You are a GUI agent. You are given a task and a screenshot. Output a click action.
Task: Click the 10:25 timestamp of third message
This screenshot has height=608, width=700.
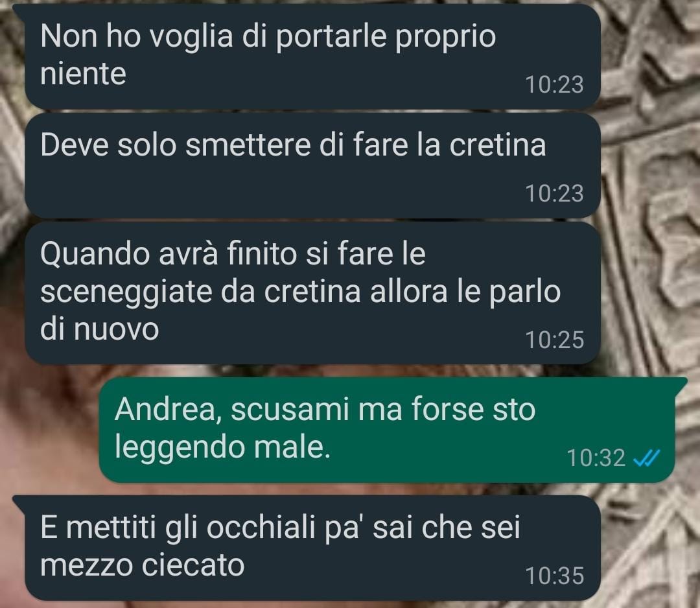(554, 340)
